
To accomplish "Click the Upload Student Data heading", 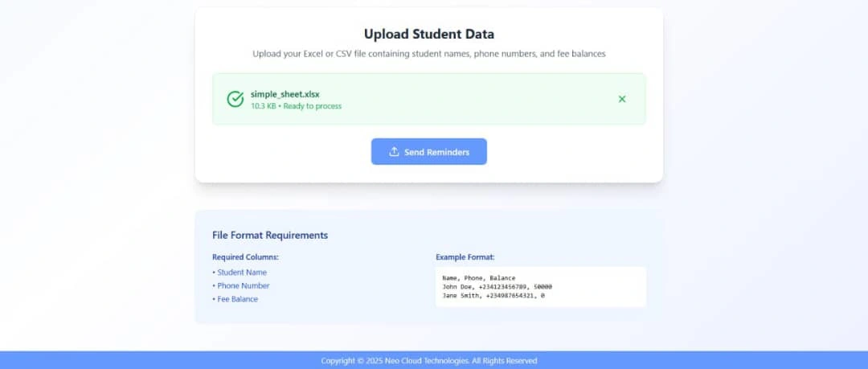I will 428,34.
